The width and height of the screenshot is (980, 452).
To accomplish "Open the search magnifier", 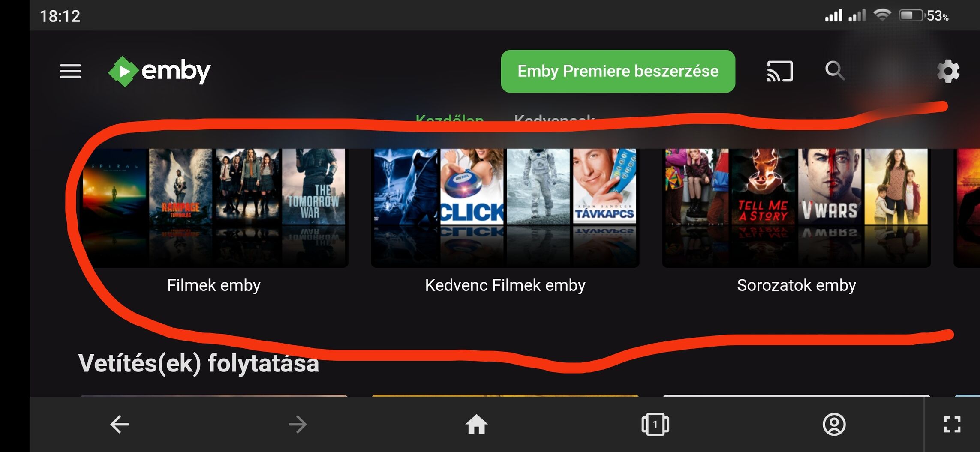I will pos(835,71).
